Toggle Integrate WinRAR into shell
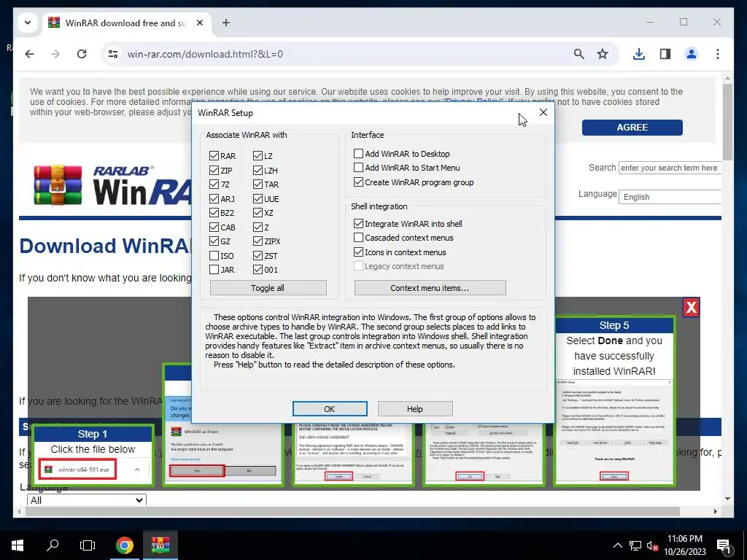Viewport: 747px width, 560px height. 358,223
